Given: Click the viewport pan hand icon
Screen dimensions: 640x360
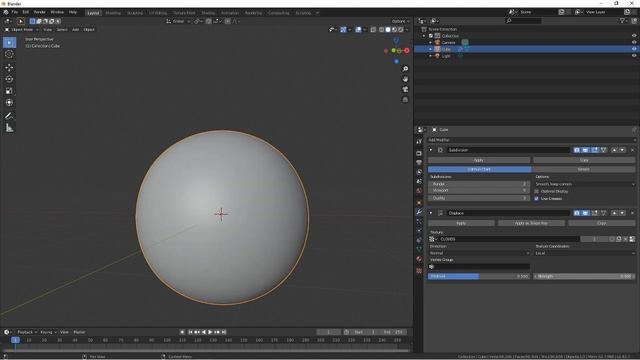Looking at the screenshot, I should pos(405,79).
